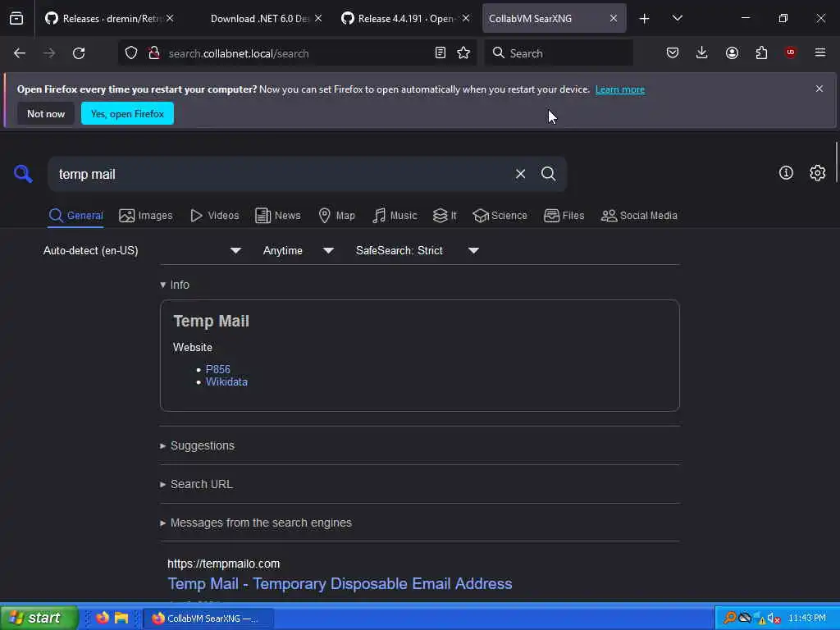
Task: Open the Extensions puzzle icon
Action: (761, 52)
